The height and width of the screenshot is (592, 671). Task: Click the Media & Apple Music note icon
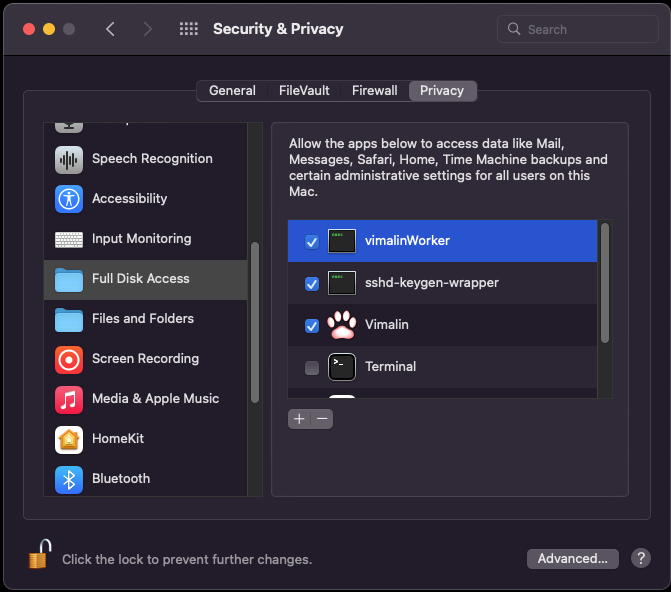69,400
